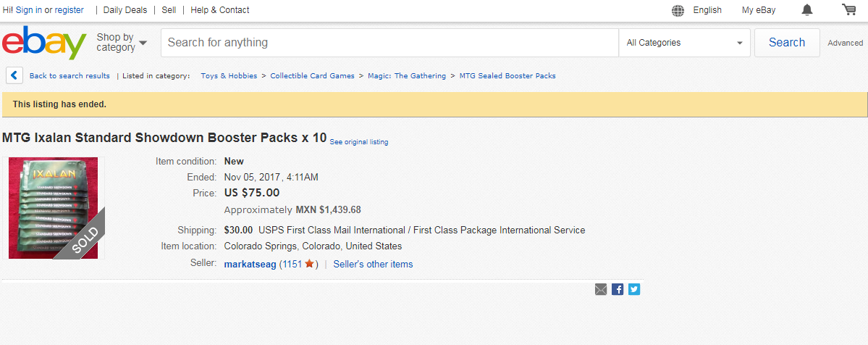Open the Ixalan booster packs thumbnail

pos(53,208)
